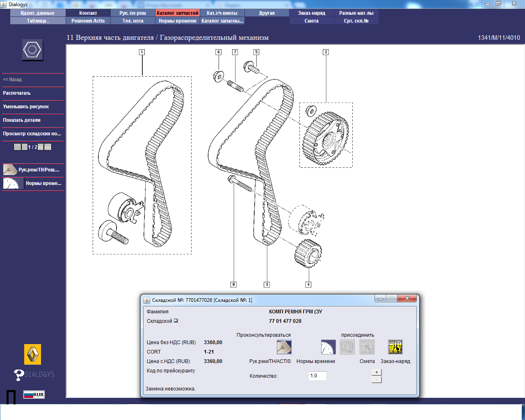Go to the first diagram page
The height and width of the screenshot is (420, 525).
[17, 147]
